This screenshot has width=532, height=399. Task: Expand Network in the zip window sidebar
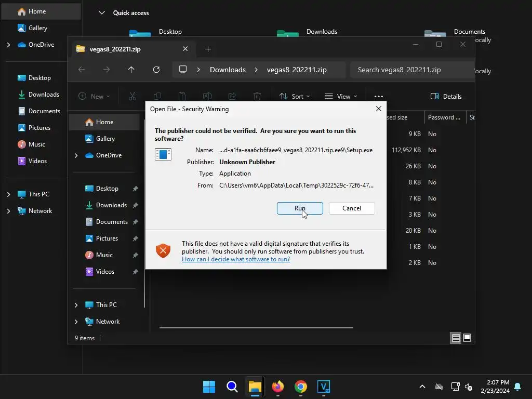point(76,322)
